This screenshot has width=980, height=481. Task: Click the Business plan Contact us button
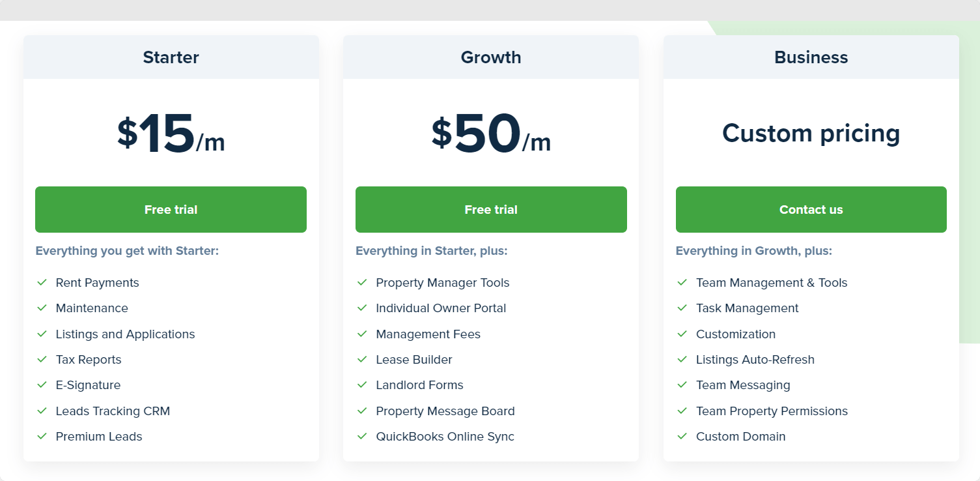click(x=811, y=209)
